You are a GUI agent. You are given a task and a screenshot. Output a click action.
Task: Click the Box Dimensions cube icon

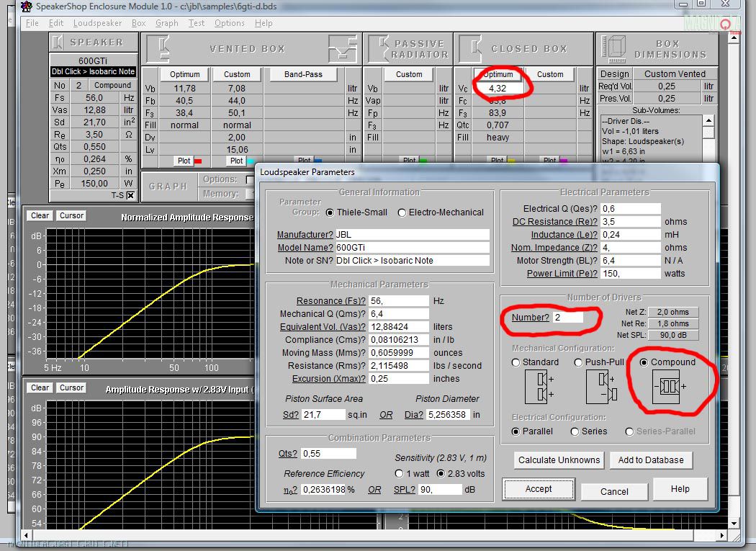pyautogui.click(x=613, y=49)
